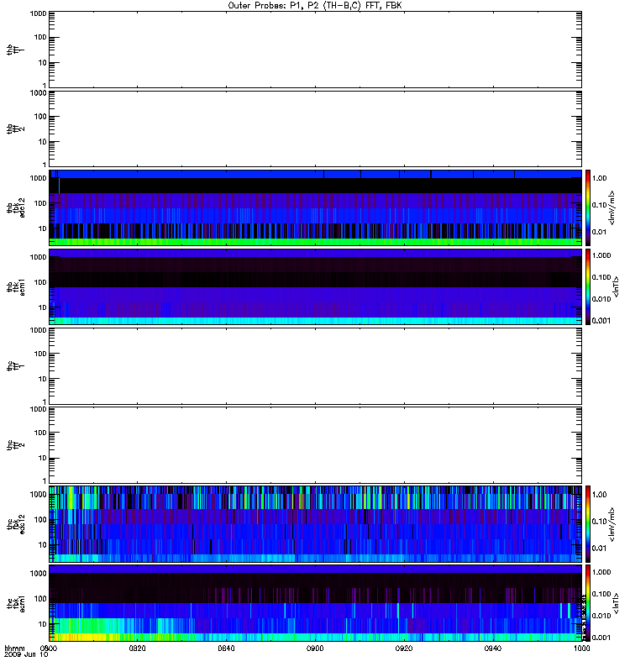Click the 0920 time axis label
This screenshot has width=630, height=672.
click(404, 648)
